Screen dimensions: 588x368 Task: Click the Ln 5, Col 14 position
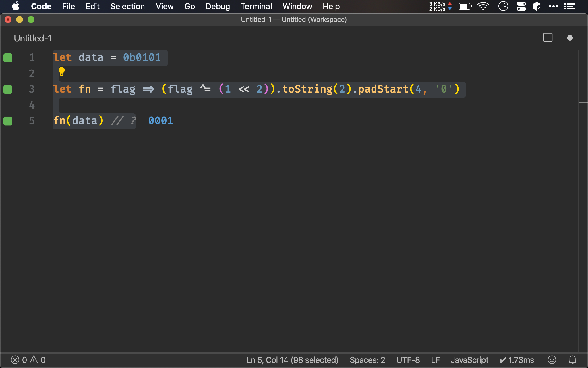(292, 360)
